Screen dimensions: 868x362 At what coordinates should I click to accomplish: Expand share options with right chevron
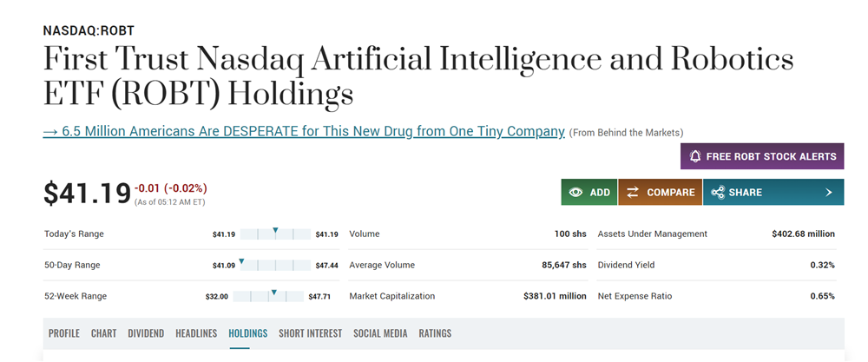[829, 193]
